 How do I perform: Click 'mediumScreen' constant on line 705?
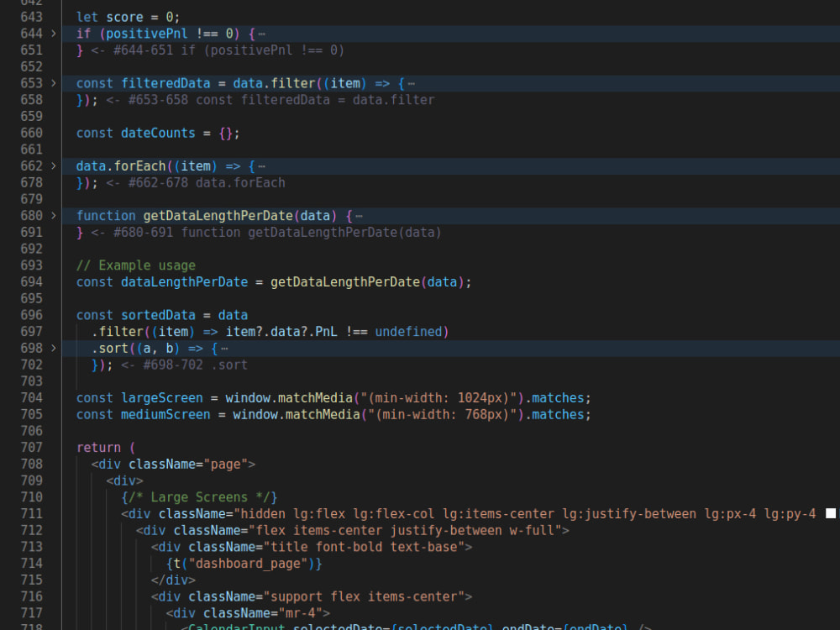coord(165,415)
